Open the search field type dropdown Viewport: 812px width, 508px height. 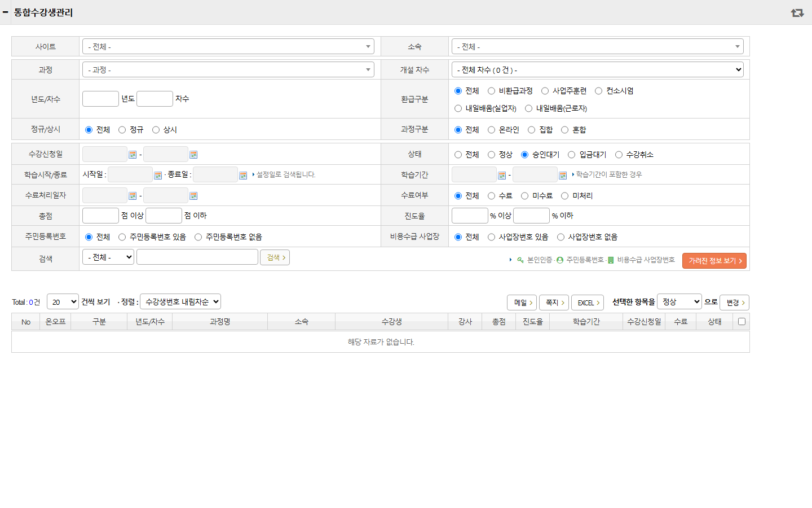click(108, 257)
